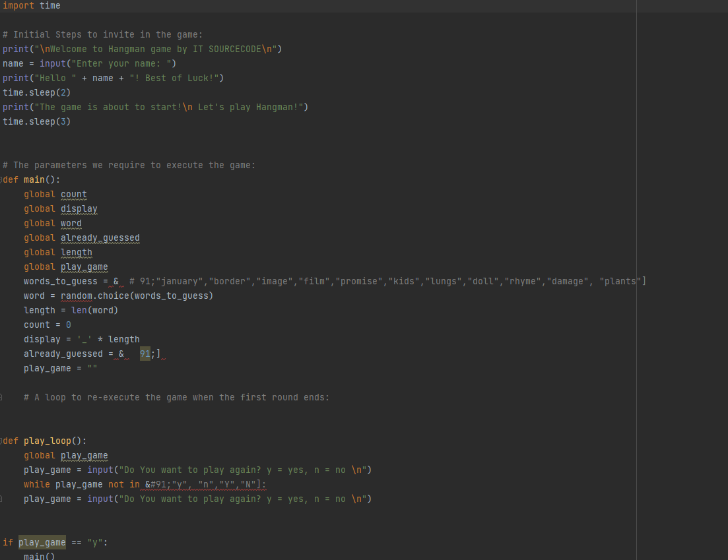This screenshot has height=560, width=728.
Task: Click the fold icon next to if play_game line
Action: [x=2, y=542]
